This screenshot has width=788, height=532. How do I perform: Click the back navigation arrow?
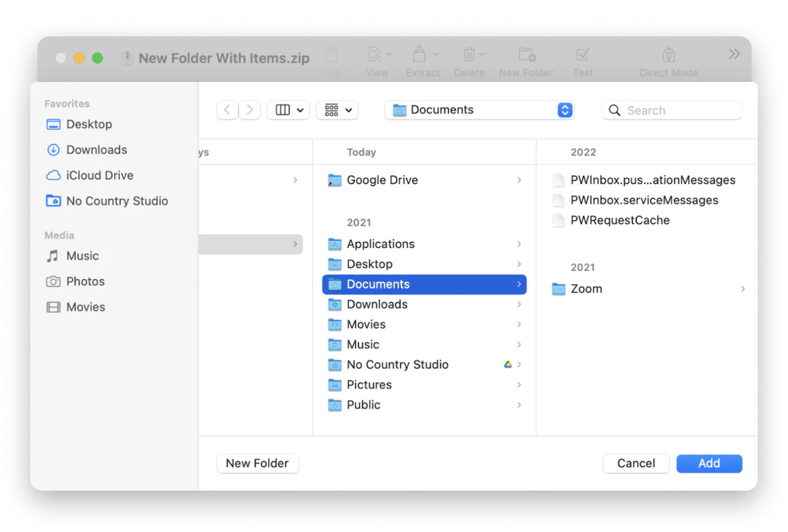click(x=227, y=110)
